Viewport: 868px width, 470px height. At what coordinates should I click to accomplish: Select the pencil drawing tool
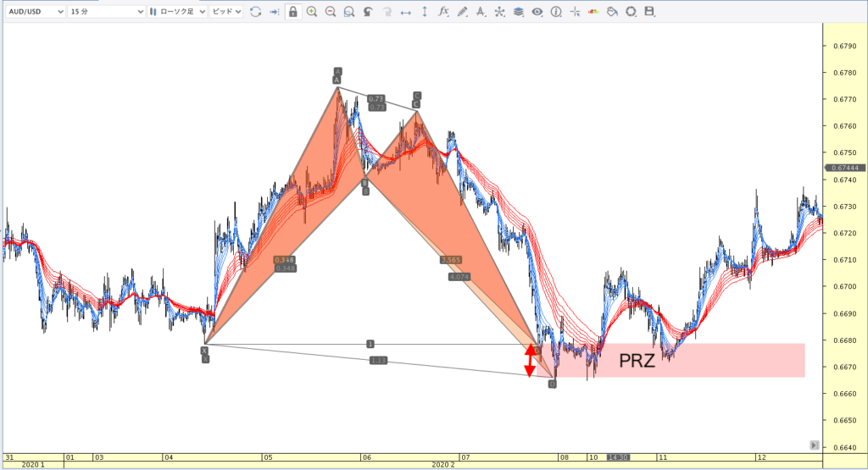click(461, 12)
